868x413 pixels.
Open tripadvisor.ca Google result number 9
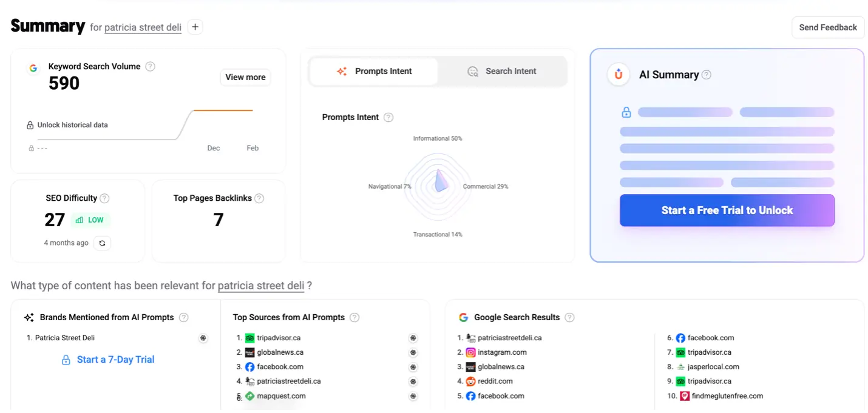point(710,381)
